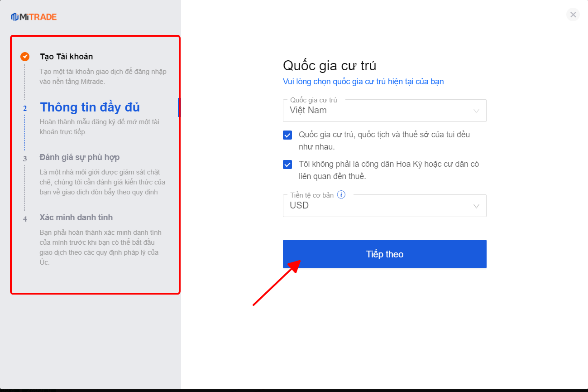
Task: Click the USD dropdown chevron arrow
Action: click(x=476, y=206)
